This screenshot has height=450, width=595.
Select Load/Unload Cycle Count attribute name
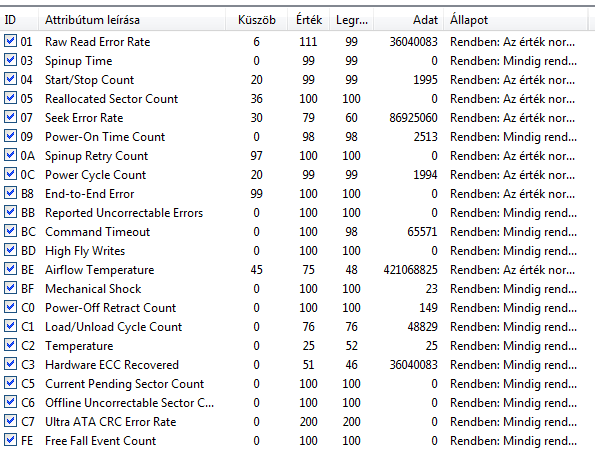tap(114, 326)
